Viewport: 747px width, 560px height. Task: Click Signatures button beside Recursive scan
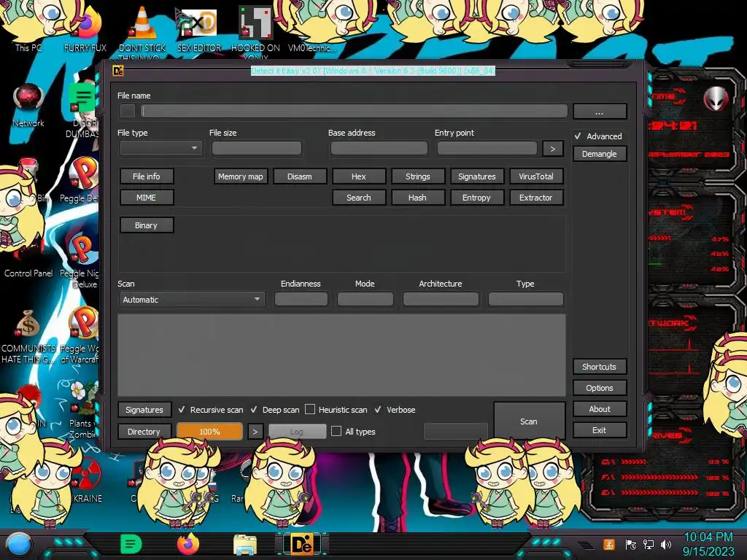click(x=144, y=410)
